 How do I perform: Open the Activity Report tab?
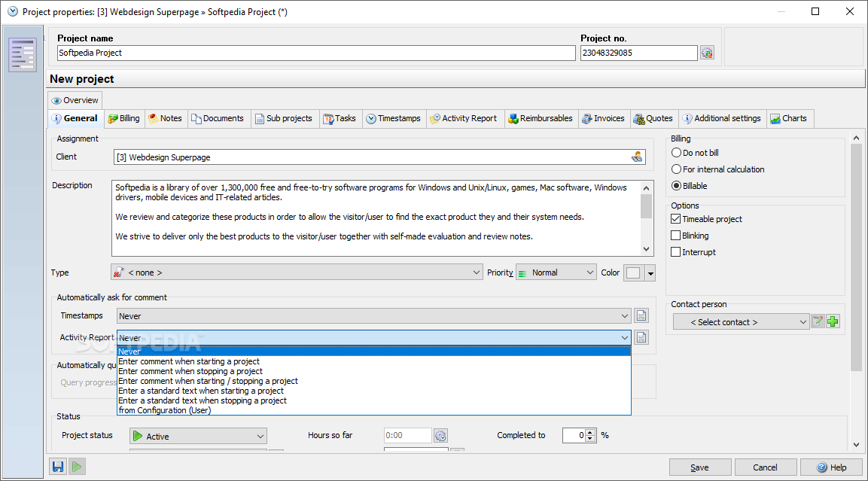[464, 118]
